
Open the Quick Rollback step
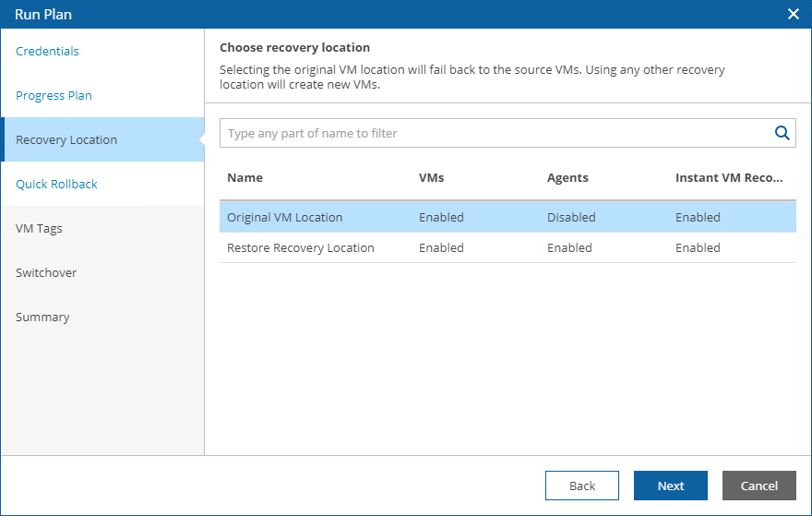coord(56,185)
